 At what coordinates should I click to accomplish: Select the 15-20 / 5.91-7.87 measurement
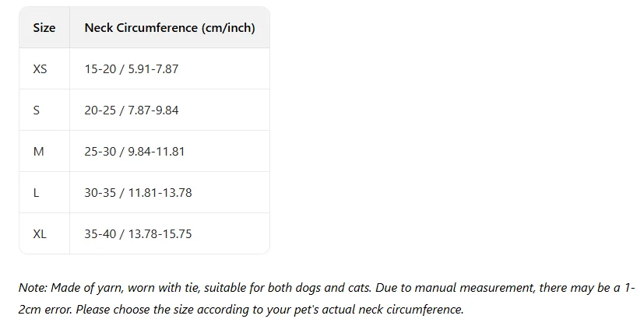click(132, 68)
